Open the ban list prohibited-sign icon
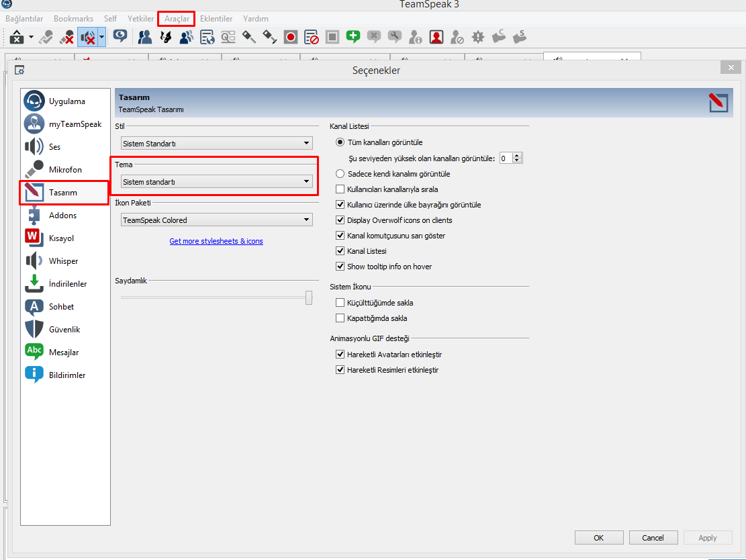Screen dimensions: 746x560 [311, 37]
